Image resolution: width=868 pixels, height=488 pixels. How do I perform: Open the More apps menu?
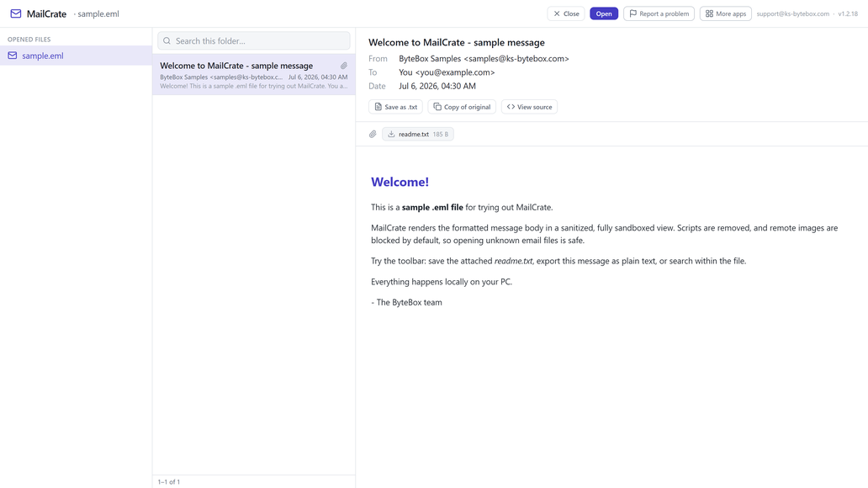(x=726, y=13)
